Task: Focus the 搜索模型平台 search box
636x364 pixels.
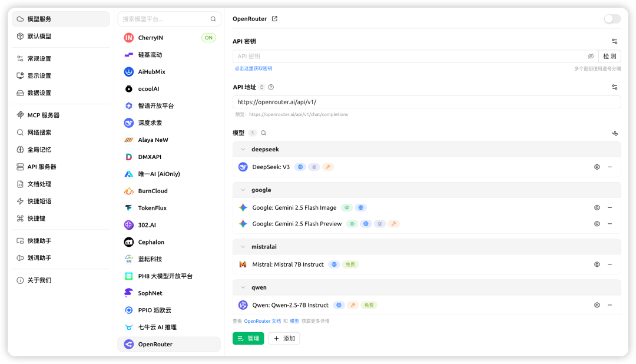Action: [x=169, y=19]
